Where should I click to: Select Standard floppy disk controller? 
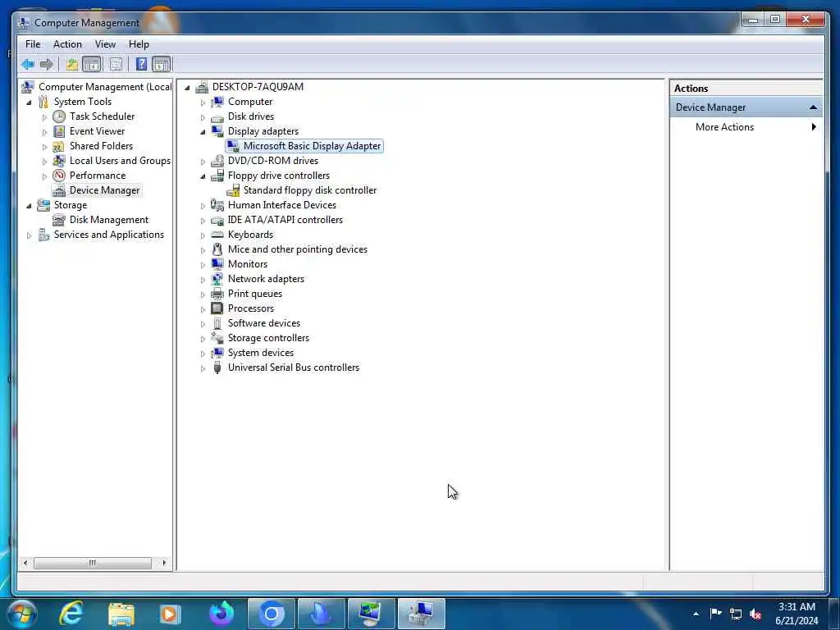point(309,190)
